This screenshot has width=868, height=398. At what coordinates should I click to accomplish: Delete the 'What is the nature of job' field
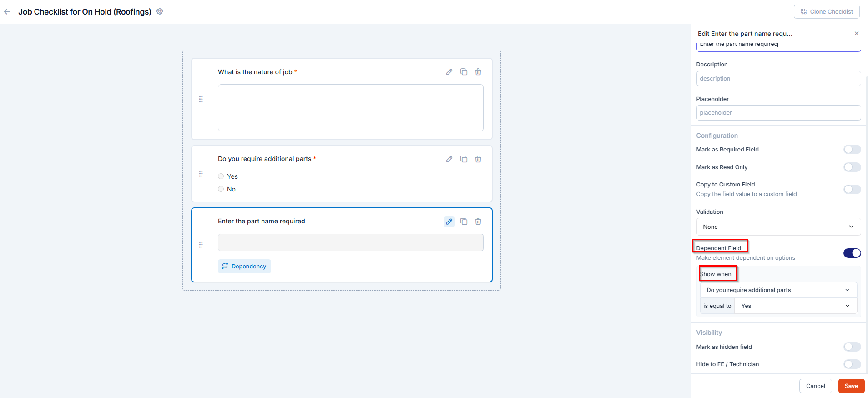[478, 72]
